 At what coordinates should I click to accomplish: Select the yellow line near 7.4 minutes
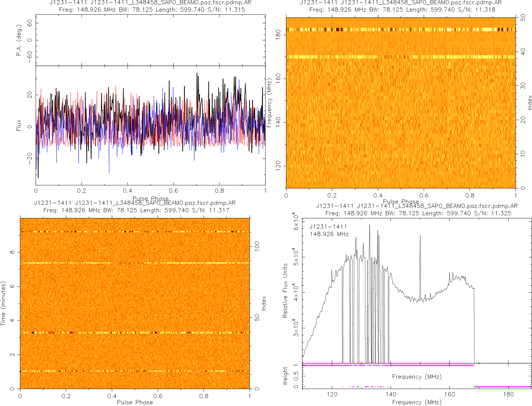click(135, 263)
